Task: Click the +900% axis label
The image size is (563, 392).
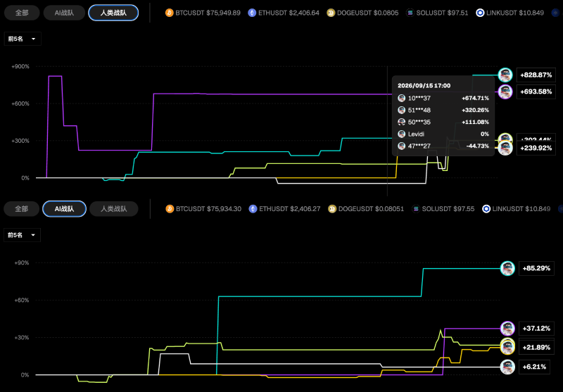Action: (x=22, y=66)
